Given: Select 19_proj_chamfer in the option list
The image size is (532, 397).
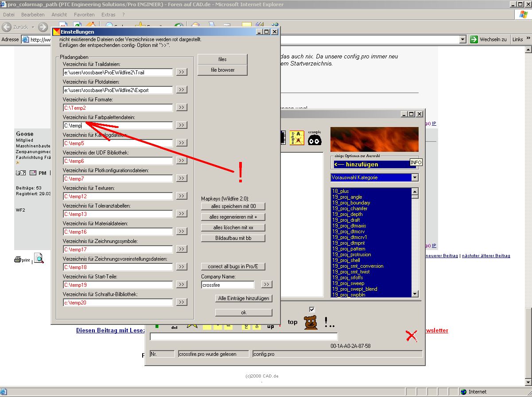Looking at the screenshot, I should click(349, 208).
